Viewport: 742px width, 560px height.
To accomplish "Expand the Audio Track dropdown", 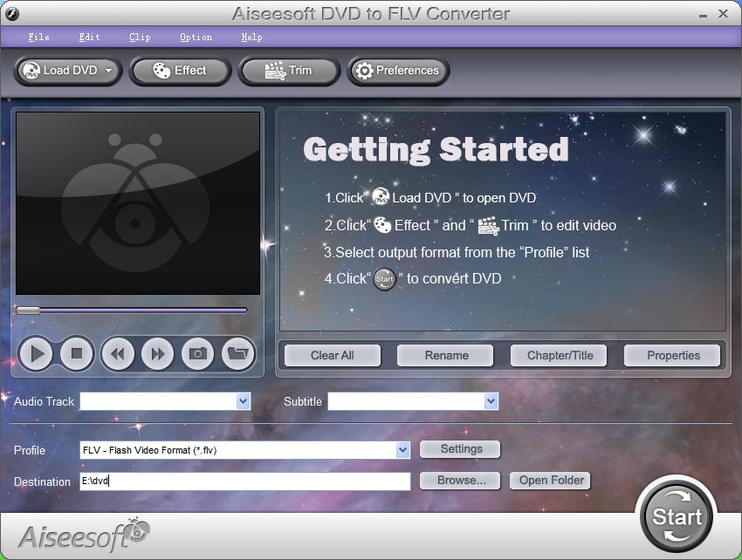I will point(243,401).
